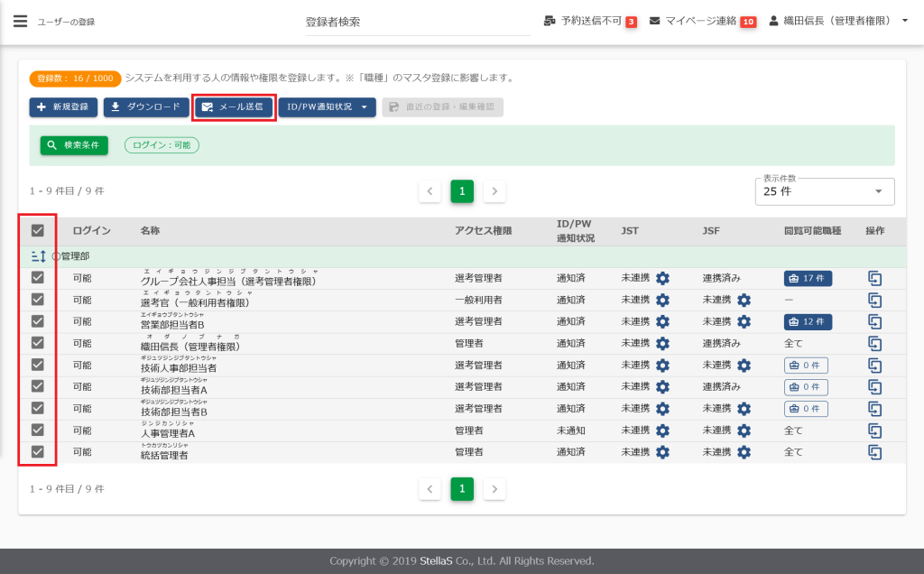The image size is (924, 574).
Task: Open マイページ連絡 mail notifications
Action: click(x=655, y=21)
